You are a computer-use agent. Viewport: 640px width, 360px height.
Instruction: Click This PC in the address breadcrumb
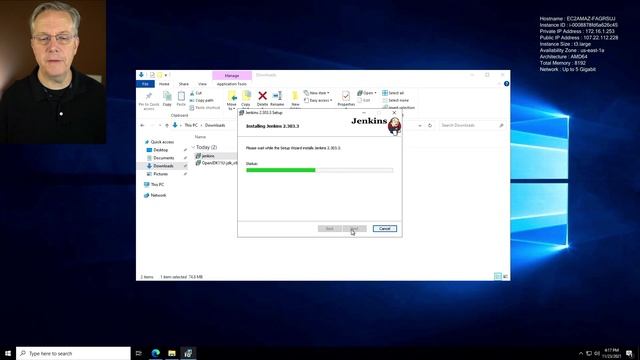pyautogui.click(x=191, y=125)
